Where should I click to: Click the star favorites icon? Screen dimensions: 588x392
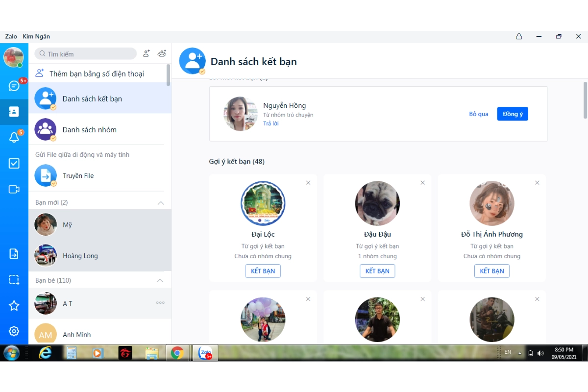(x=14, y=306)
